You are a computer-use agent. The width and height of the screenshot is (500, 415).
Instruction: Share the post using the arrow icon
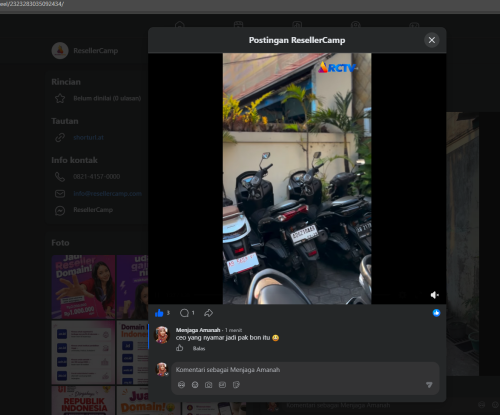click(208, 313)
